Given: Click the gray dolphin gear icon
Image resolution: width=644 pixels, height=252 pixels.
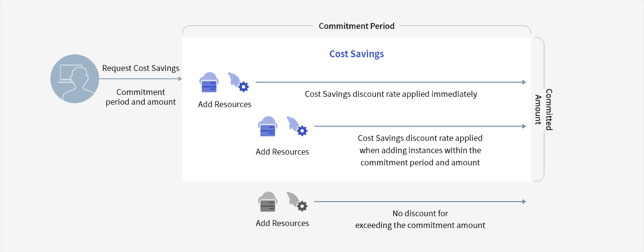Looking at the screenshot, I should [x=297, y=202].
